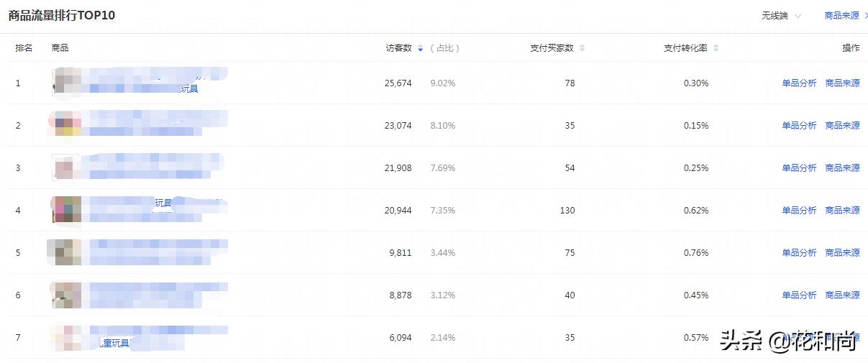Open 商品来源 link in top-right header
This screenshot has width=868, height=363.
pyautogui.click(x=842, y=15)
